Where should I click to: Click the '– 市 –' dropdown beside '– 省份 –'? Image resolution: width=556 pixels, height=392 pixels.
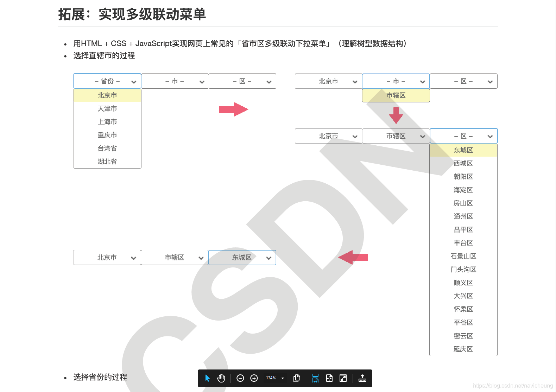pyautogui.click(x=175, y=81)
